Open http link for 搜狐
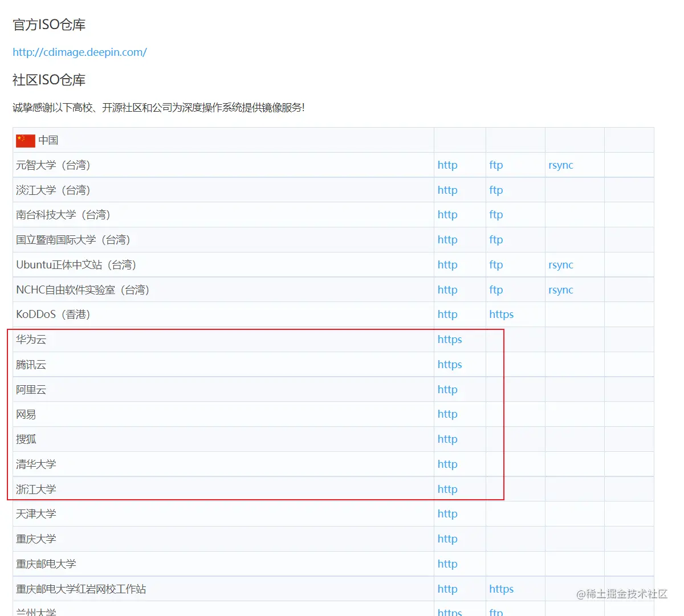This screenshot has width=684, height=616. (447, 439)
